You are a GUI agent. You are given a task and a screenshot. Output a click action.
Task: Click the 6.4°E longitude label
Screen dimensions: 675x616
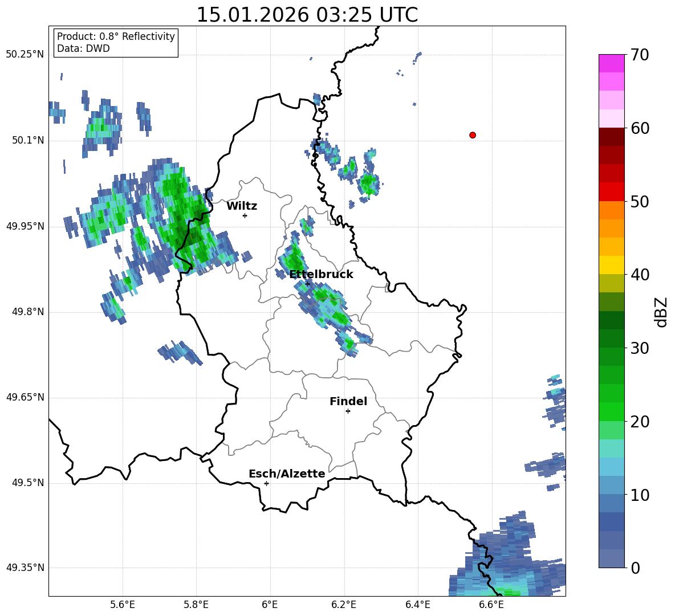[417, 605]
